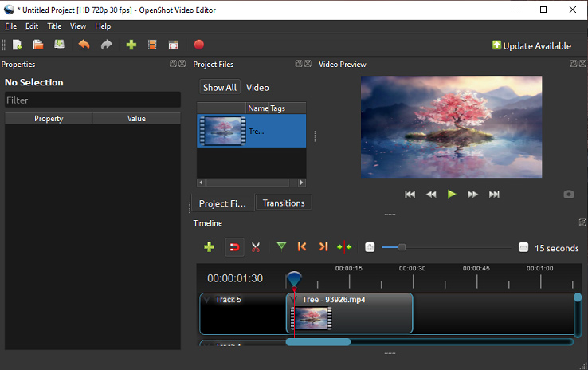Click the Update Available notice
Viewport: 588px width, 370px height.
(x=531, y=45)
